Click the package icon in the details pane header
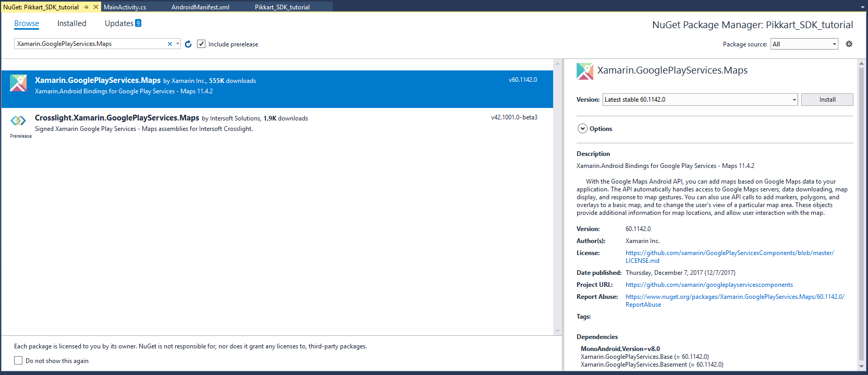This screenshot has width=868, height=375. coord(585,71)
